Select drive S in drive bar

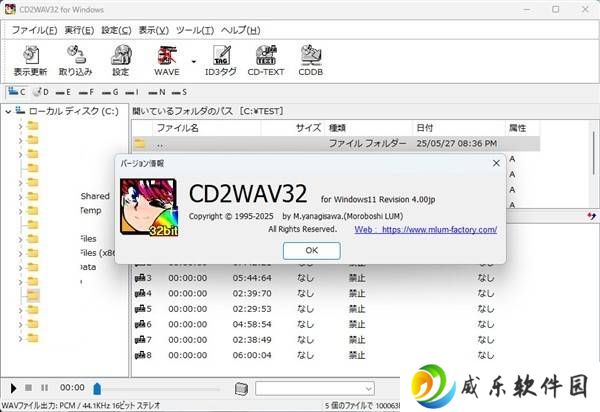(x=179, y=92)
